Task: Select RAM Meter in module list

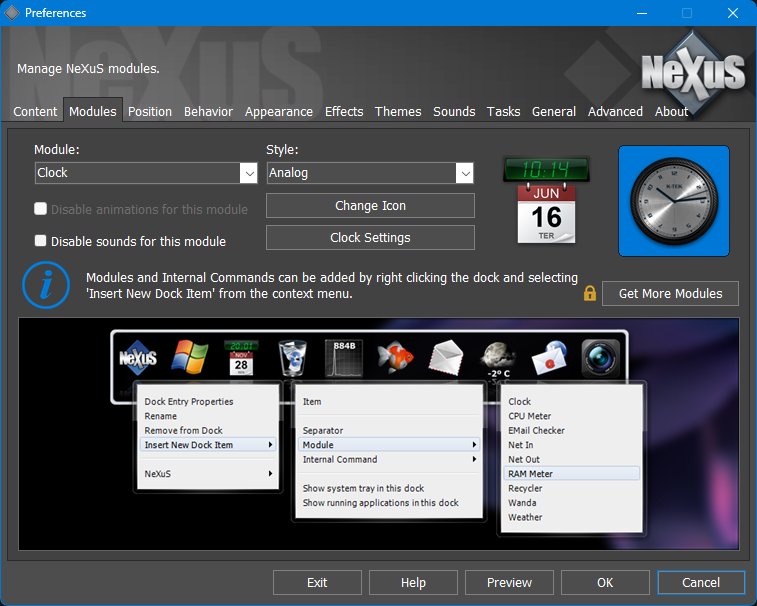Action: point(572,474)
